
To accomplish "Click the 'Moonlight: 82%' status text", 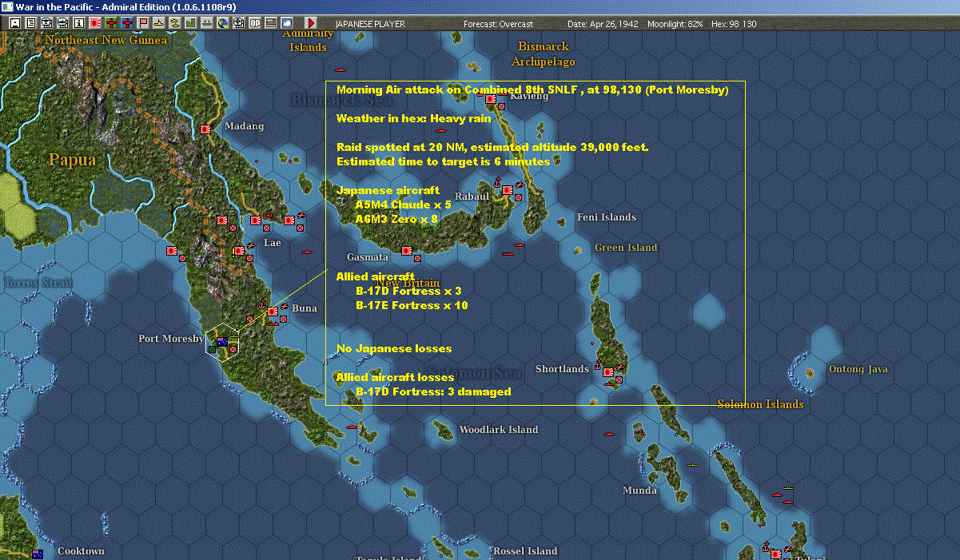I will point(675,24).
